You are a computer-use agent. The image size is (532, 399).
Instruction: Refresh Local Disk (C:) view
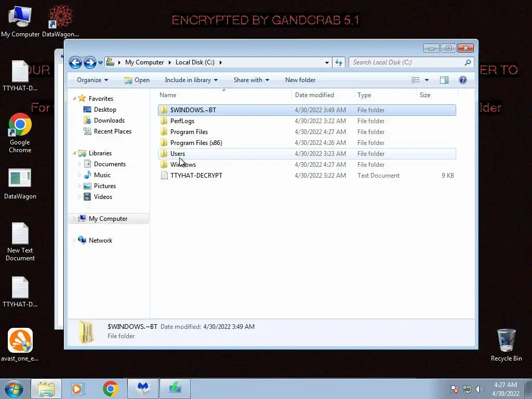[x=339, y=62]
